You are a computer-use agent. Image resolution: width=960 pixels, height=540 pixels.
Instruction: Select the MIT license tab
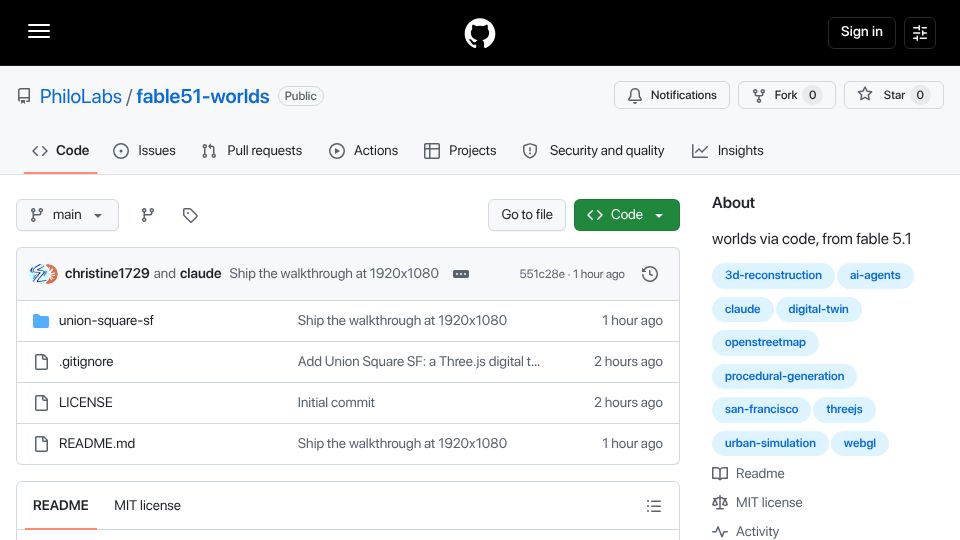(x=147, y=506)
